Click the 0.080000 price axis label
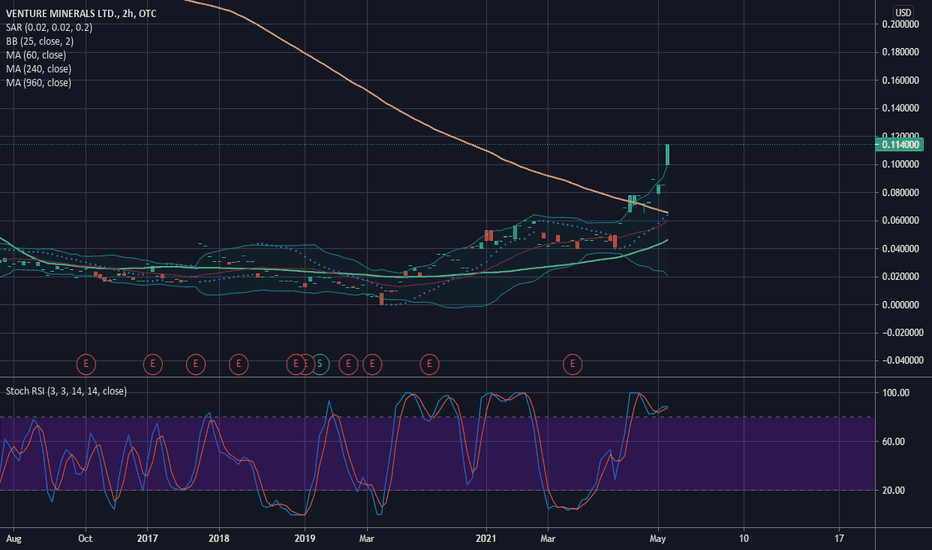This screenshot has height=550, width=932. (900, 193)
